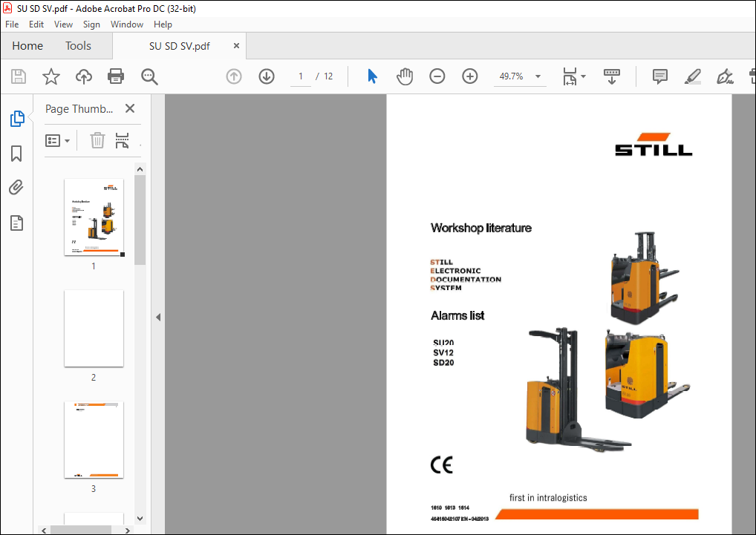
Task: Click the thumbnails horizontal scroll left arrow
Action: [x=44, y=531]
